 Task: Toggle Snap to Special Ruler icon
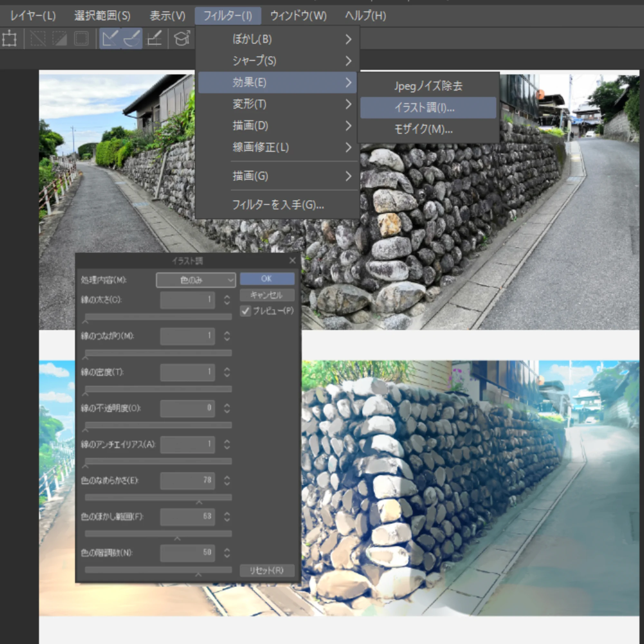[132, 39]
